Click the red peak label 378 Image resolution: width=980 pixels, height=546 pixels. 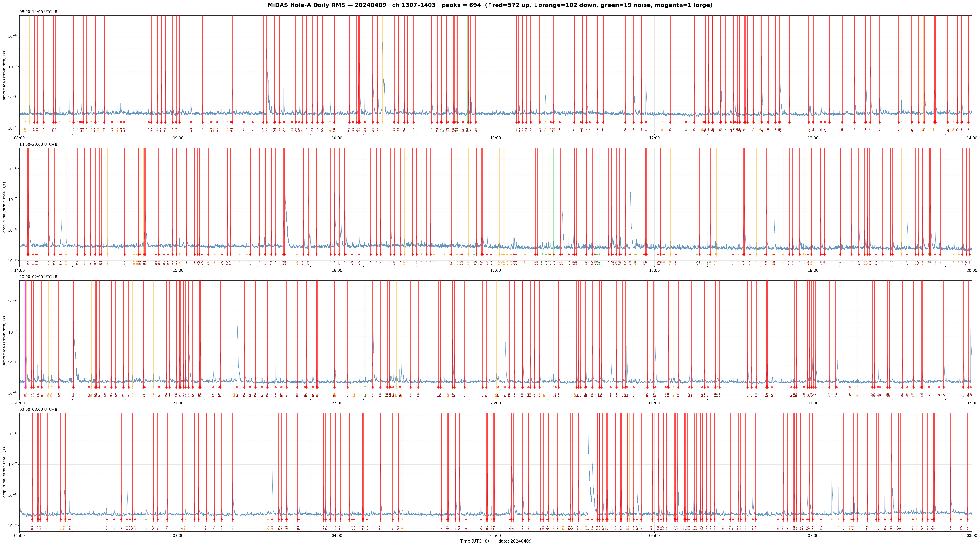point(105,395)
